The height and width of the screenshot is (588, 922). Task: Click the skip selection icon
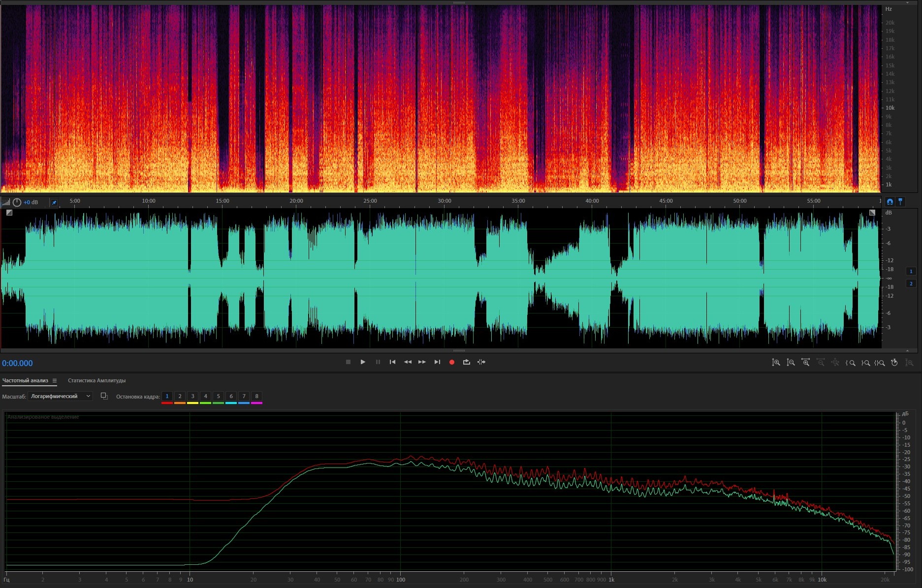[481, 362]
